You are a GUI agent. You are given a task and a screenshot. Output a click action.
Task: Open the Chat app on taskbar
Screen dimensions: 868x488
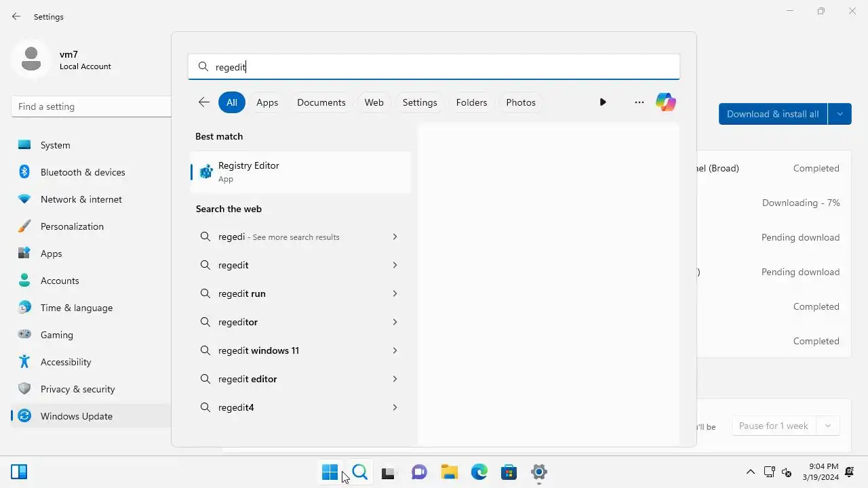pyautogui.click(x=420, y=472)
